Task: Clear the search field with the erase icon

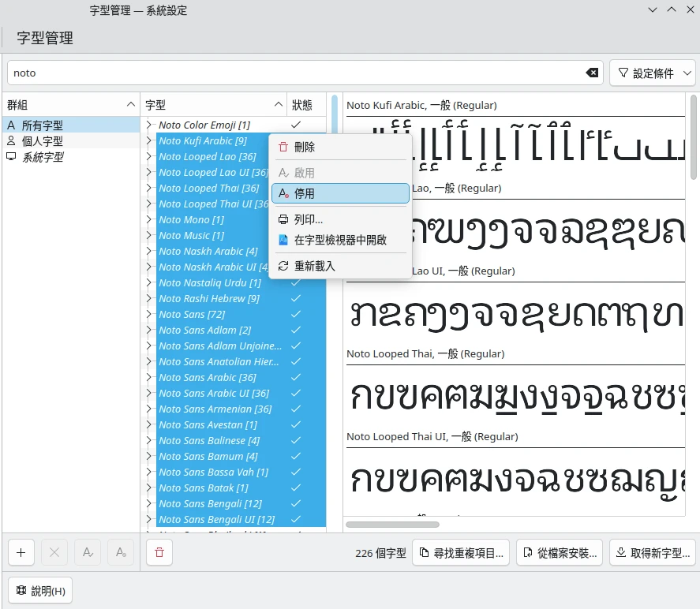Action: click(592, 73)
